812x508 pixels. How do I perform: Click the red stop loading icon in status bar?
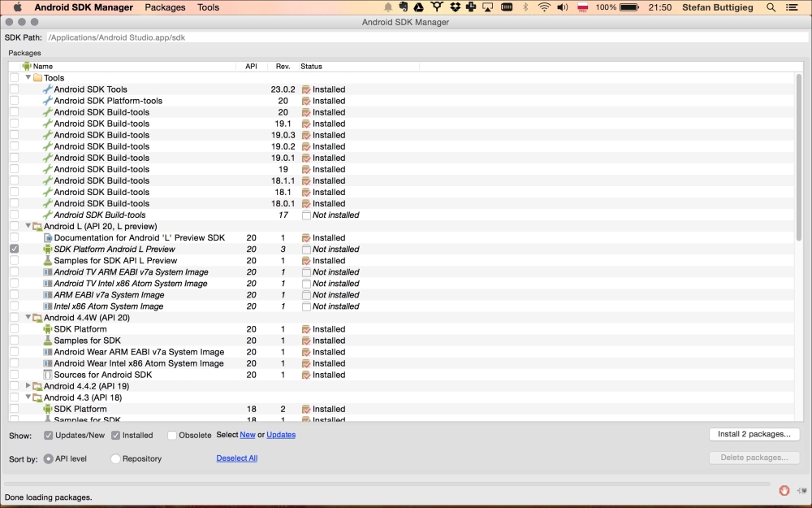pyautogui.click(x=784, y=490)
